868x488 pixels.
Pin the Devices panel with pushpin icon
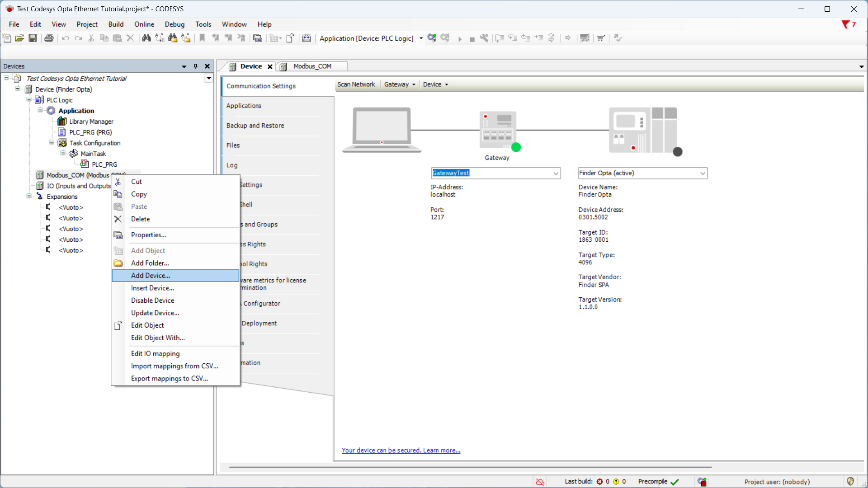pos(196,66)
